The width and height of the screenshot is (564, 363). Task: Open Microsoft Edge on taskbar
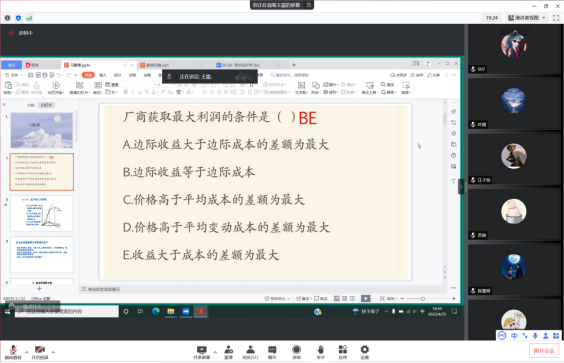tap(156, 311)
